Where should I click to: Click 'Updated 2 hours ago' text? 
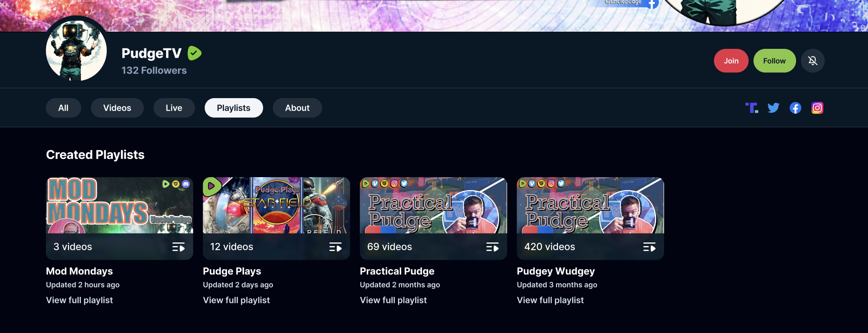[x=83, y=285]
